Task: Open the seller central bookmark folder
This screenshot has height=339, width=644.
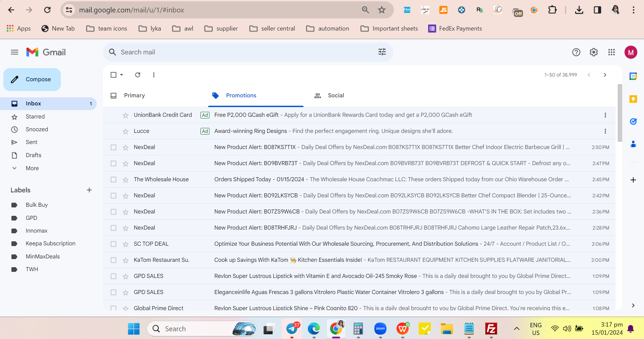Action: click(x=272, y=29)
